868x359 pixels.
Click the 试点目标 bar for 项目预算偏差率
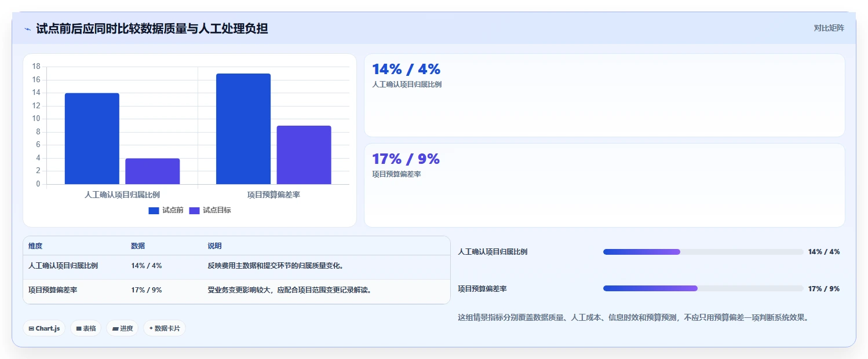click(x=304, y=155)
